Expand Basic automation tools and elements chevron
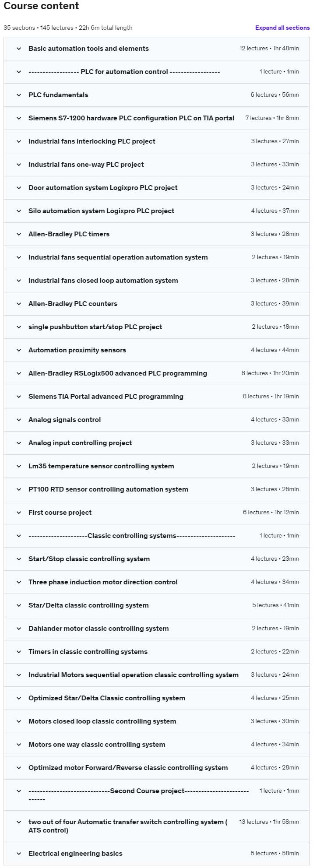This screenshot has height=868, width=313. (x=19, y=49)
